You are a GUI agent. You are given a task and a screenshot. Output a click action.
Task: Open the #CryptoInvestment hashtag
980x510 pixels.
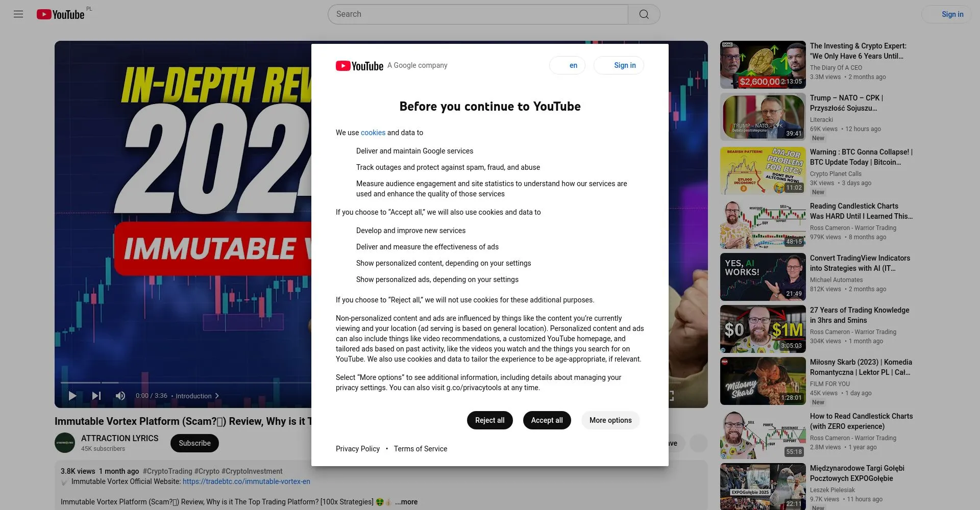[252, 471]
